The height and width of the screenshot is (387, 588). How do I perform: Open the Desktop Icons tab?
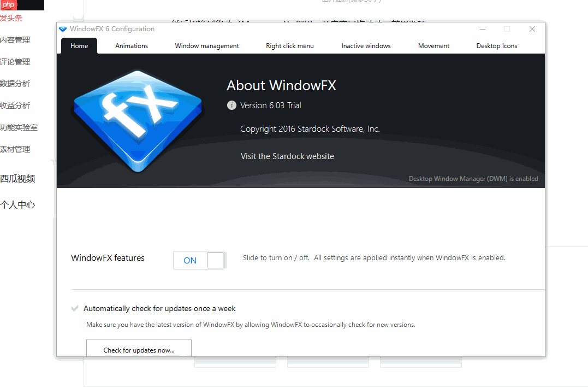pyautogui.click(x=496, y=46)
